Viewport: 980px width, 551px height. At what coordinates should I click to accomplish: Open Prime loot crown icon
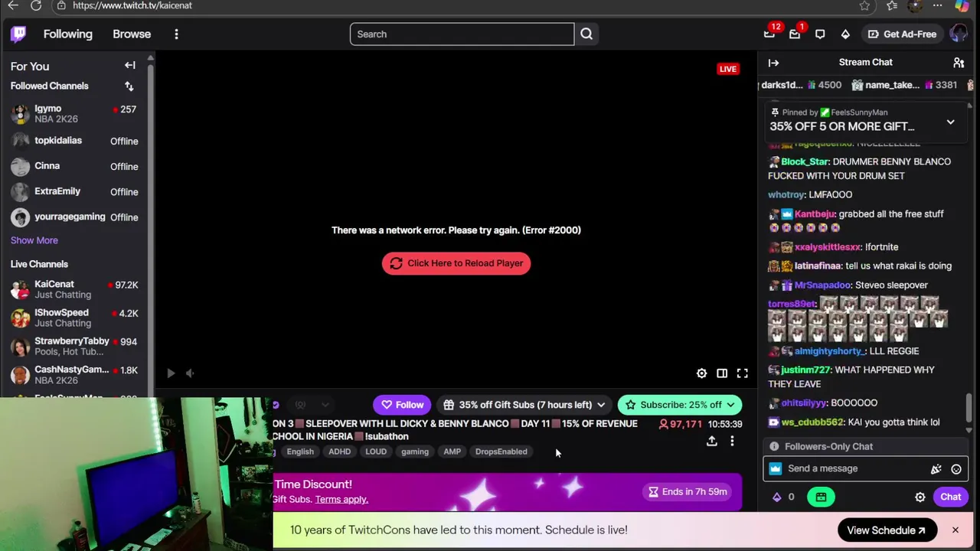point(769,34)
